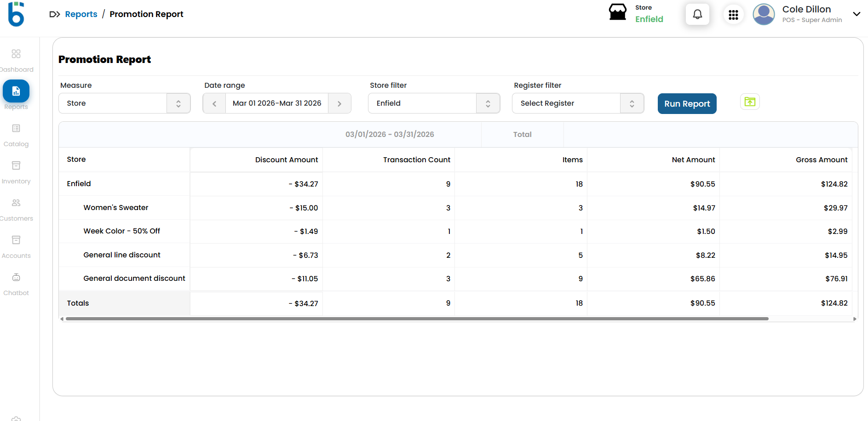This screenshot has height=421, width=868.
Task: Open the Store filter dropdown Enfield
Action: (x=434, y=103)
